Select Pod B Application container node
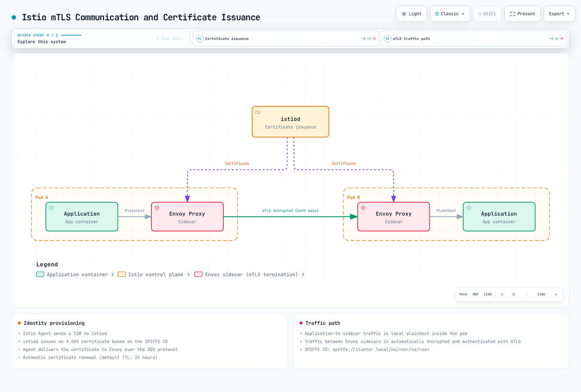581x392 pixels. [x=499, y=217]
